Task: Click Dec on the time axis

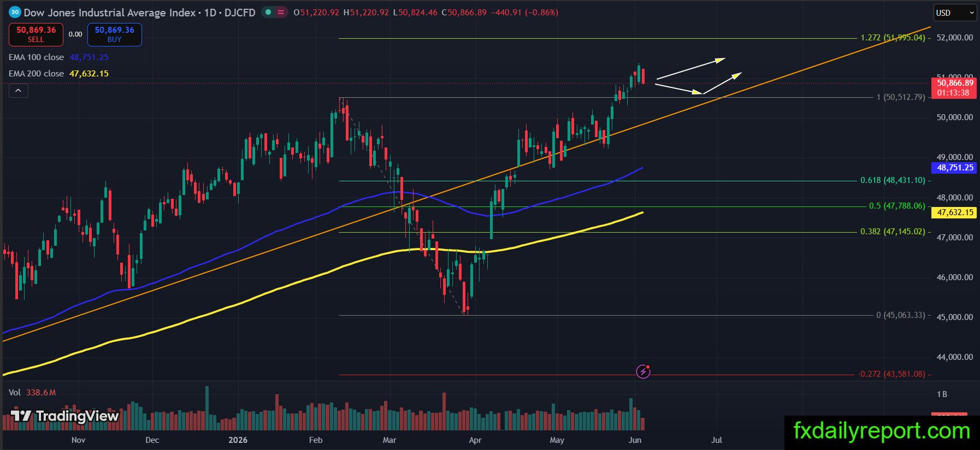Action: [x=152, y=440]
